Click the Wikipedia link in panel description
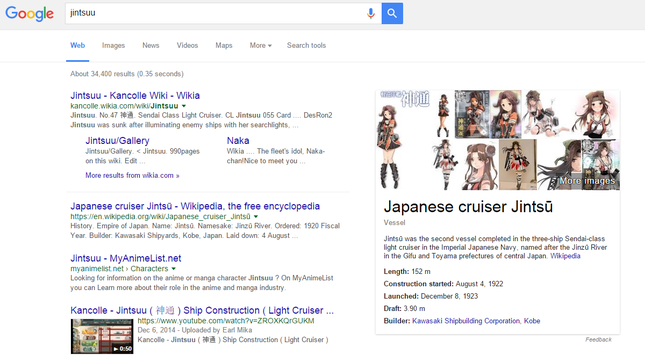The width and height of the screenshot is (645, 362). tap(565, 256)
